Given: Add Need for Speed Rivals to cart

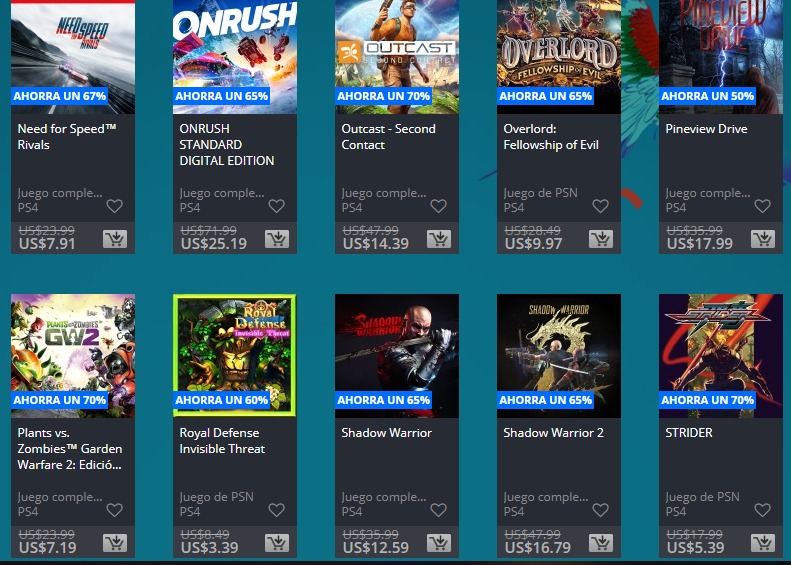Looking at the screenshot, I should click(115, 239).
